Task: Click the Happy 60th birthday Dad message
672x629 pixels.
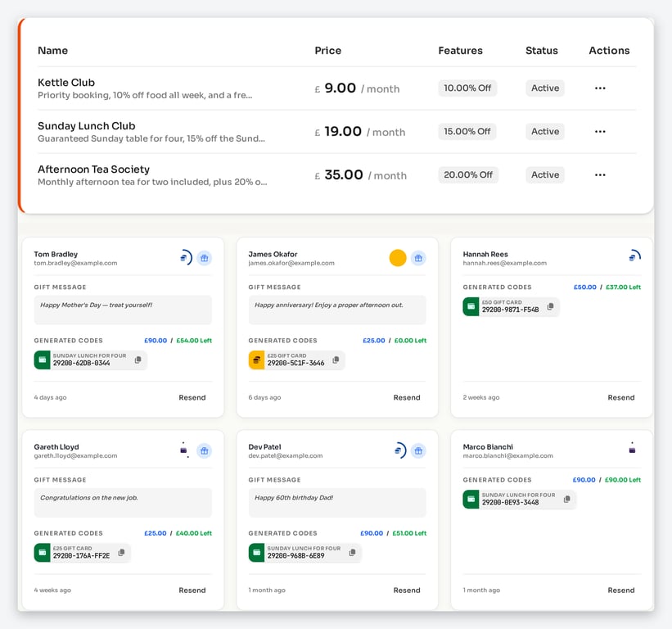Action: click(337, 503)
